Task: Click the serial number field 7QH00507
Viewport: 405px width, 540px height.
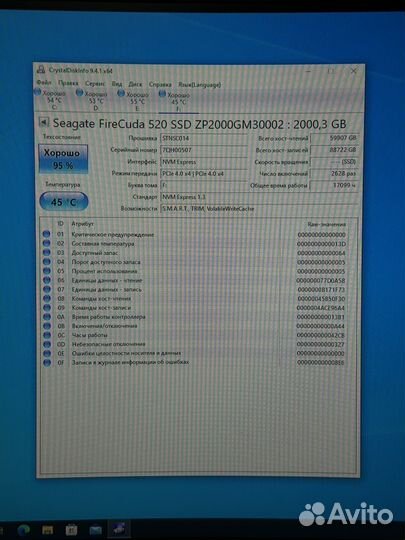Action: click(204, 150)
